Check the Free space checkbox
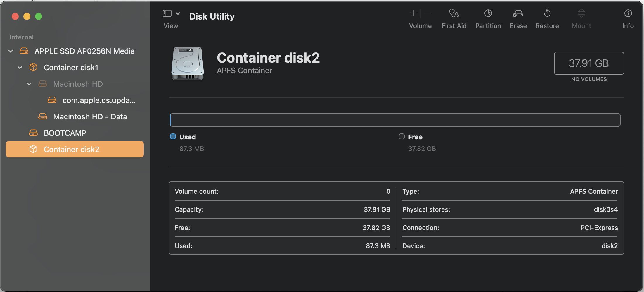Screen dimensions: 644x292 point(401,136)
